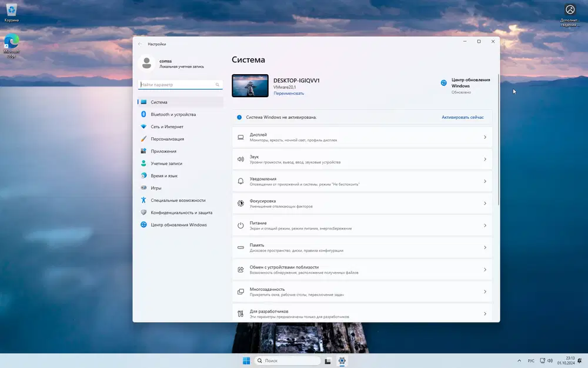This screenshot has height=368, width=588.
Task: Expand the Multitasking row chevron
Action: [485, 291]
